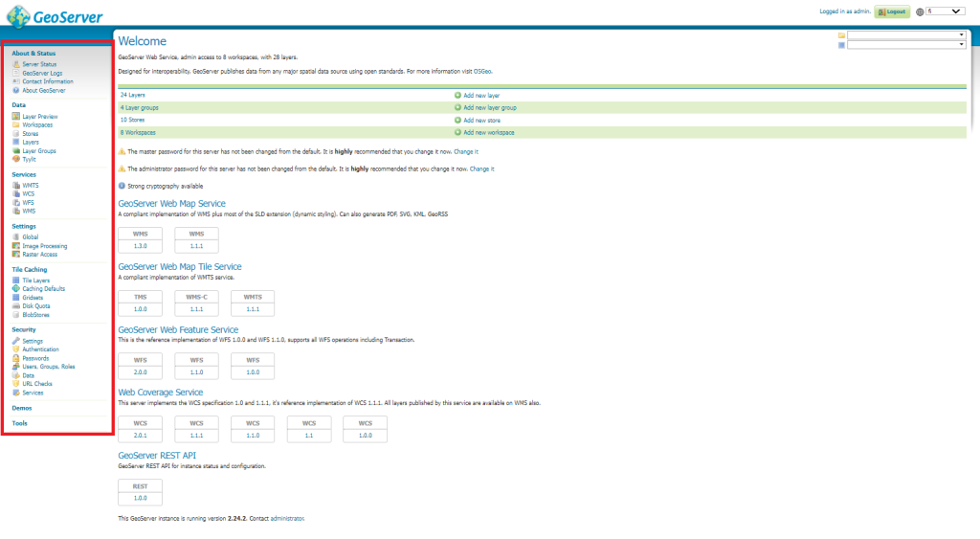Open the dropdown beside the blue layer icon
Image resolution: width=980 pixels, height=539 pixels.
[906, 44]
